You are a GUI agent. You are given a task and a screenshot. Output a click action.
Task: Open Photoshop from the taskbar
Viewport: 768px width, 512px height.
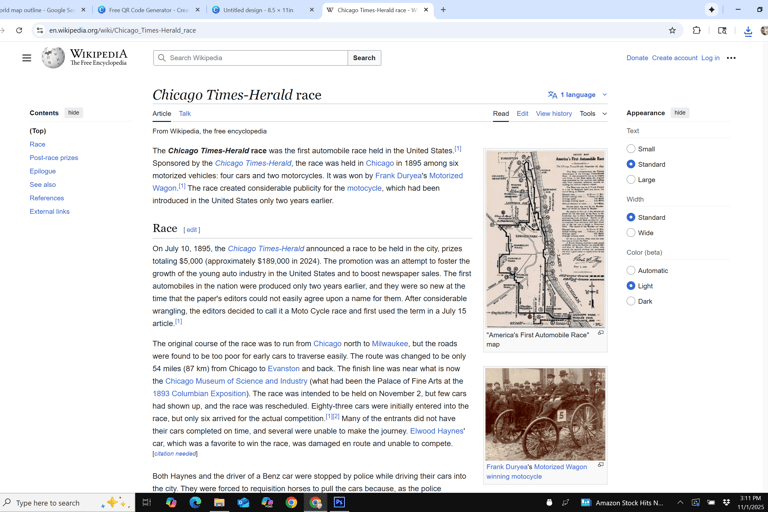[x=339, y=503]
